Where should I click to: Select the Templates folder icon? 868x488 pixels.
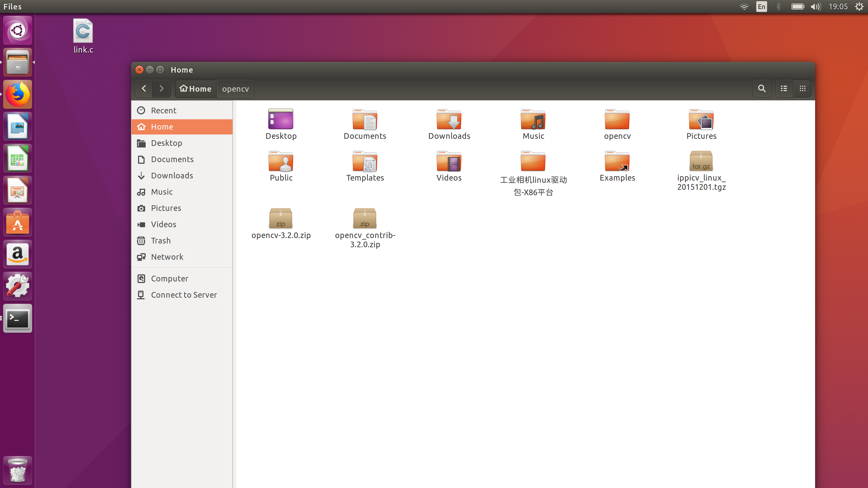pyautogui.click(x=365, y=162)
